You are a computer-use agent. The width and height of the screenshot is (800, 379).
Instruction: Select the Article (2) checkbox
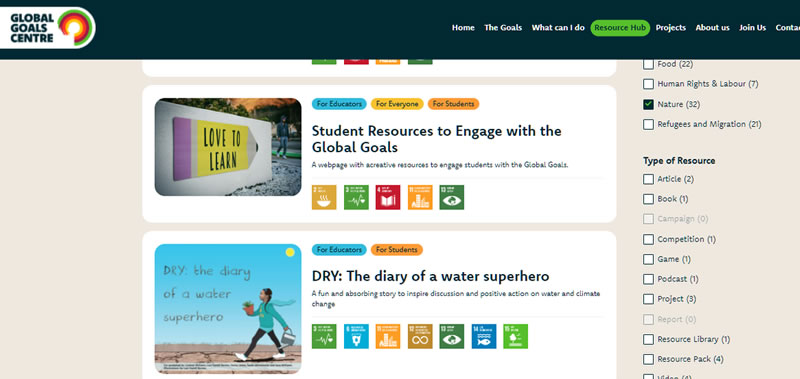coord(648,179)
